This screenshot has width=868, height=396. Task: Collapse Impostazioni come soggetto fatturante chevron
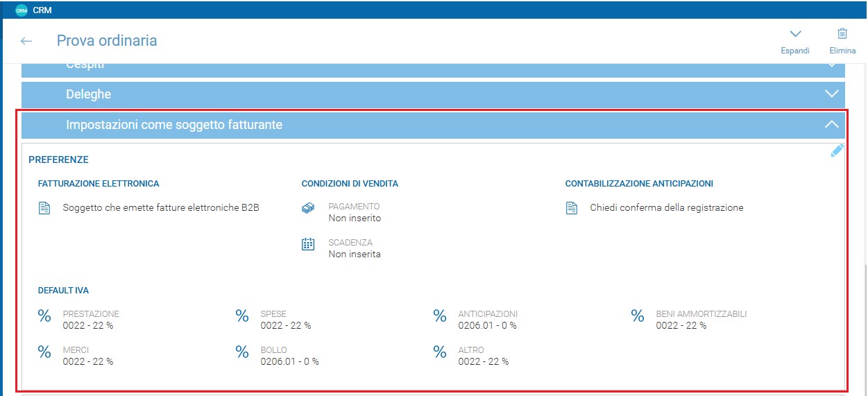pos(831,125)
